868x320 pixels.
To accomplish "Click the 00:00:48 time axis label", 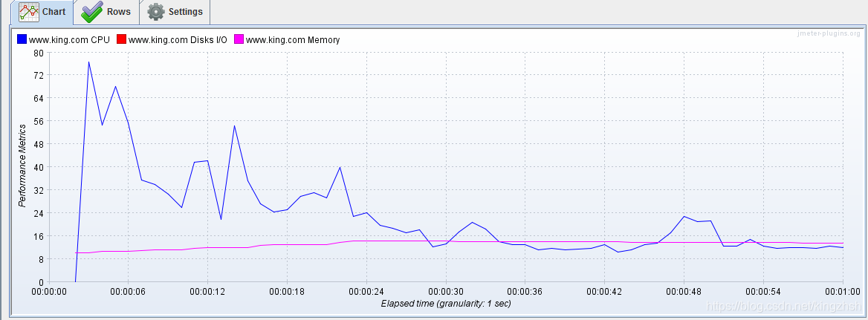I will tap(684, 291).
